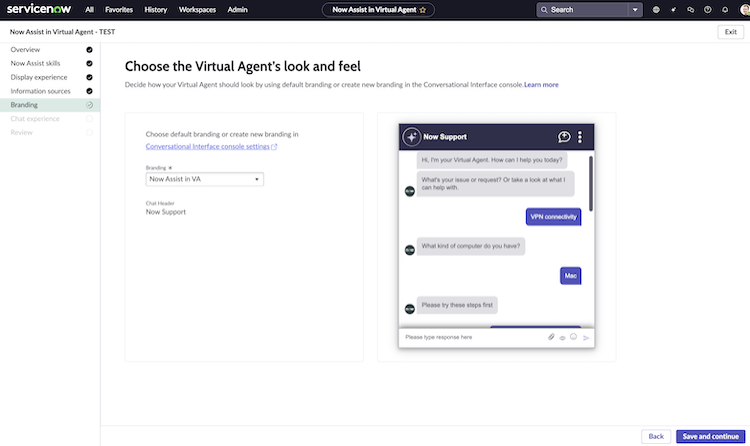Open the All menu
The height and width of the screenshot is (446, 750).
pyautogui.click(x=89, y=10)
